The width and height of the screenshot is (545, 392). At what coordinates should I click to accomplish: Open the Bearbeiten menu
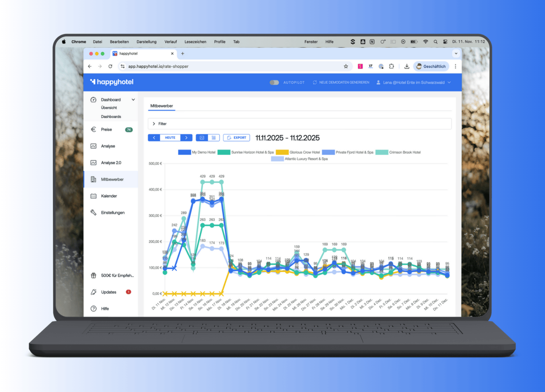119,42
